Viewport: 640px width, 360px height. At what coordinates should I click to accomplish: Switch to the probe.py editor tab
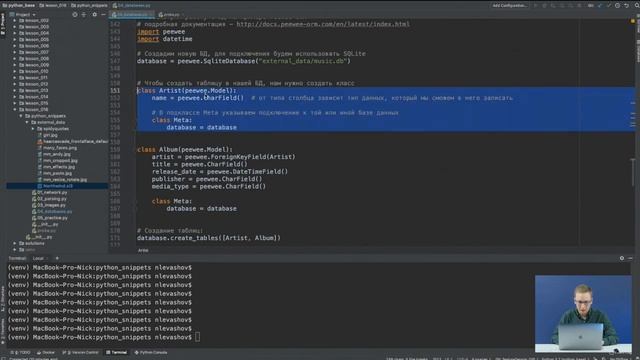[169, 14]
